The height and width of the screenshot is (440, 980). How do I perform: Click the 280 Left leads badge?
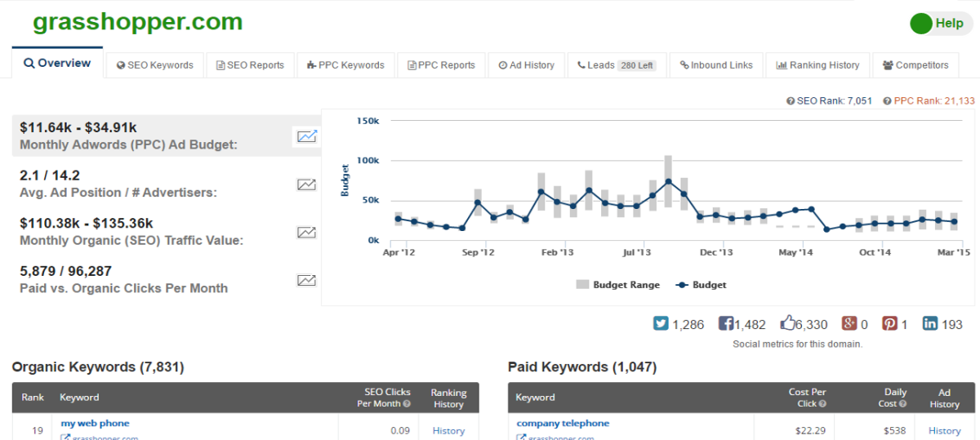coord(636,65)
